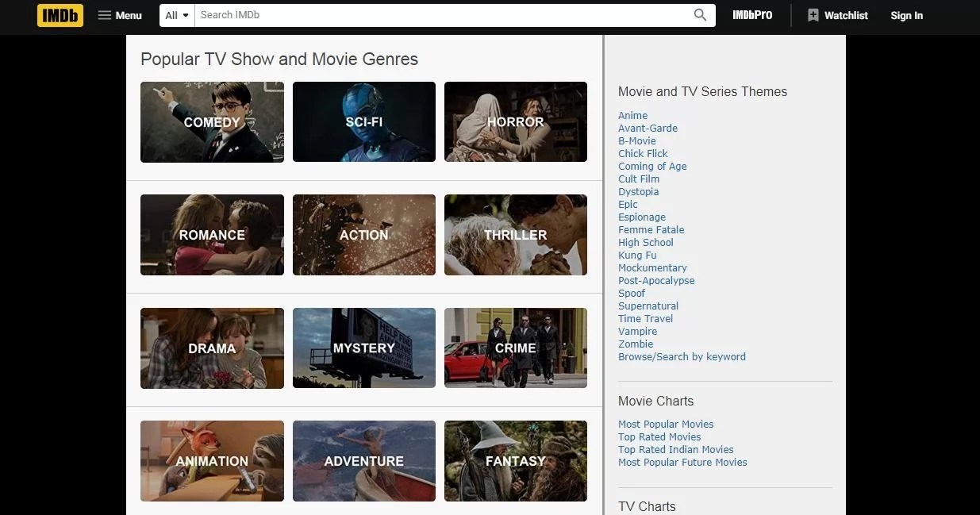View Top Rated Indian Movies

point(675,449)
